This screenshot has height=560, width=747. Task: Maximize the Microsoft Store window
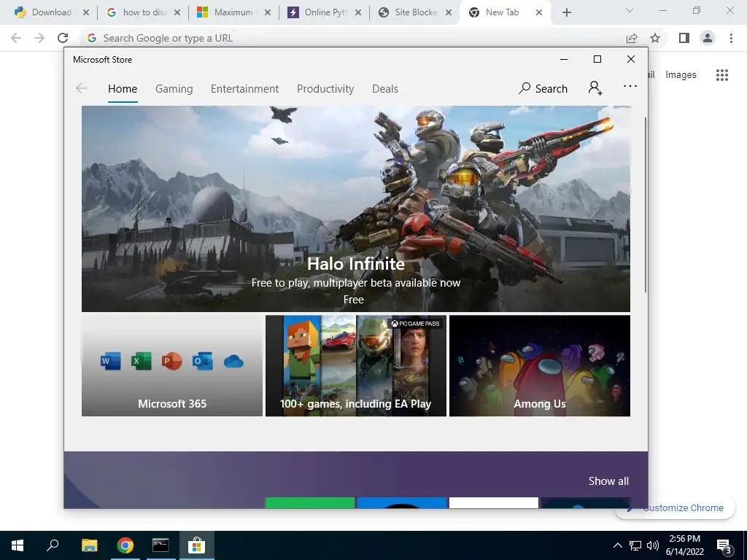[x=597, y=59]
